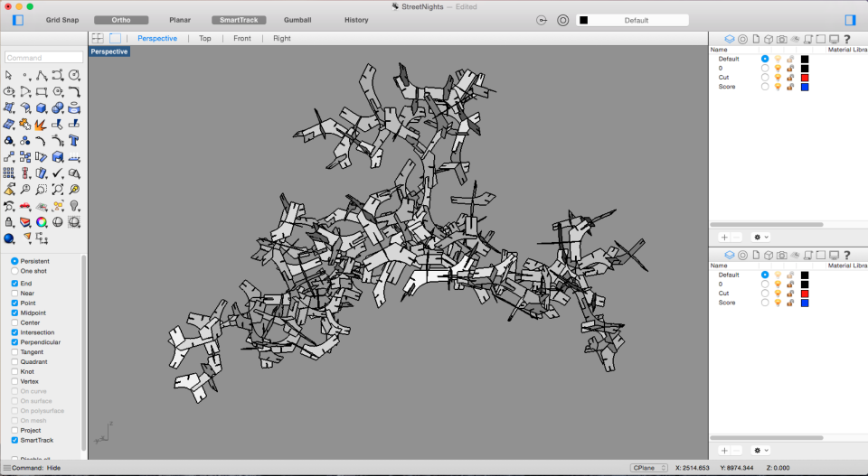Select the Text object tool
This screenshot has height=476, width=868.
point(73,140)
